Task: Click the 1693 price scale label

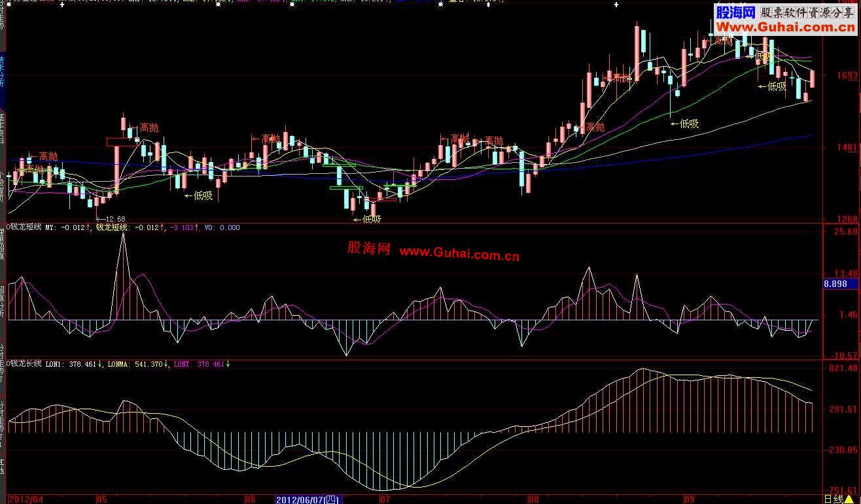Action: pos(847,76)
